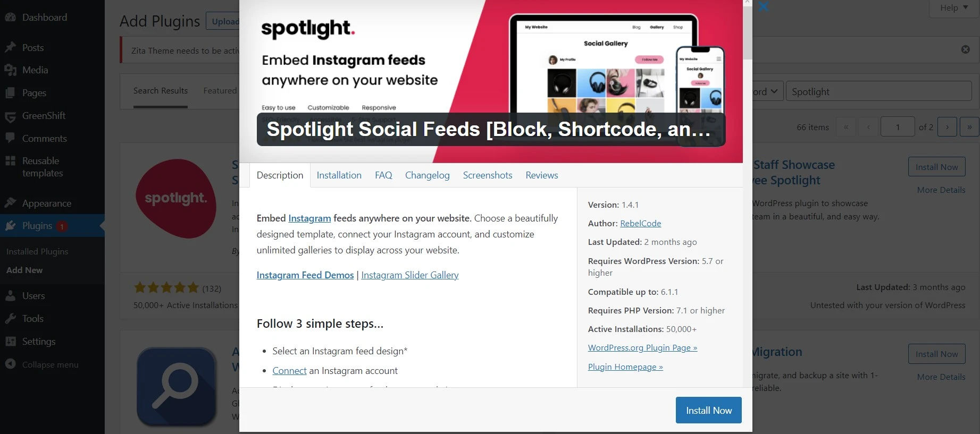Open the RebelCode author link

click(x=640, y=223)
